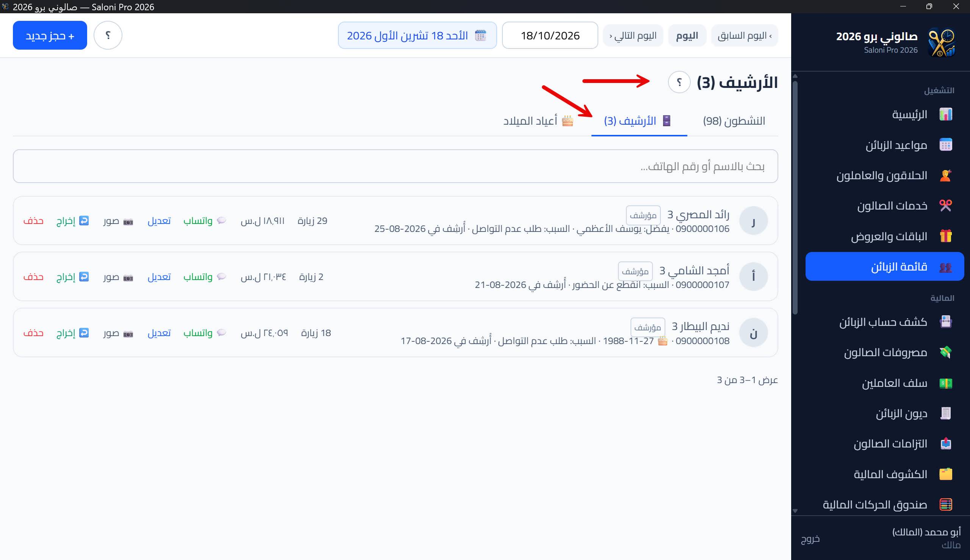Click تعديل for رائد المصري 3
Image resolution: width=970 pixels, height=560 pixels.
(159, 221)
